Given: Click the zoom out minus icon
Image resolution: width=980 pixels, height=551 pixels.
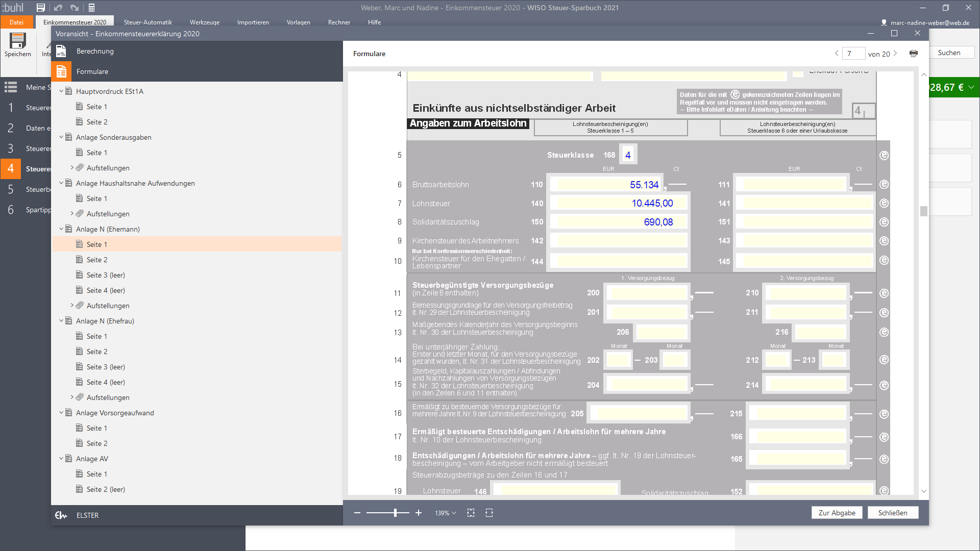Looking at the screenshot, I should 357,513.
